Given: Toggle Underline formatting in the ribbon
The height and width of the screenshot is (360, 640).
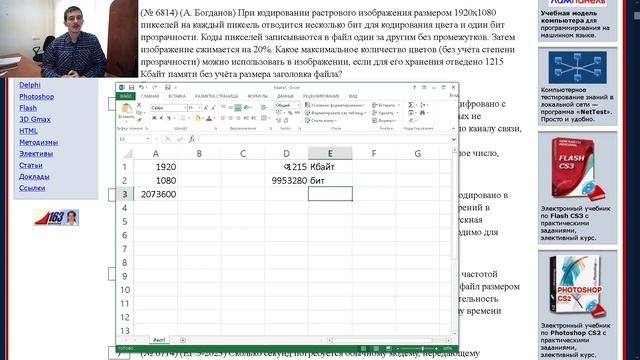Looking at the screenshot, I should coord(169,118).
